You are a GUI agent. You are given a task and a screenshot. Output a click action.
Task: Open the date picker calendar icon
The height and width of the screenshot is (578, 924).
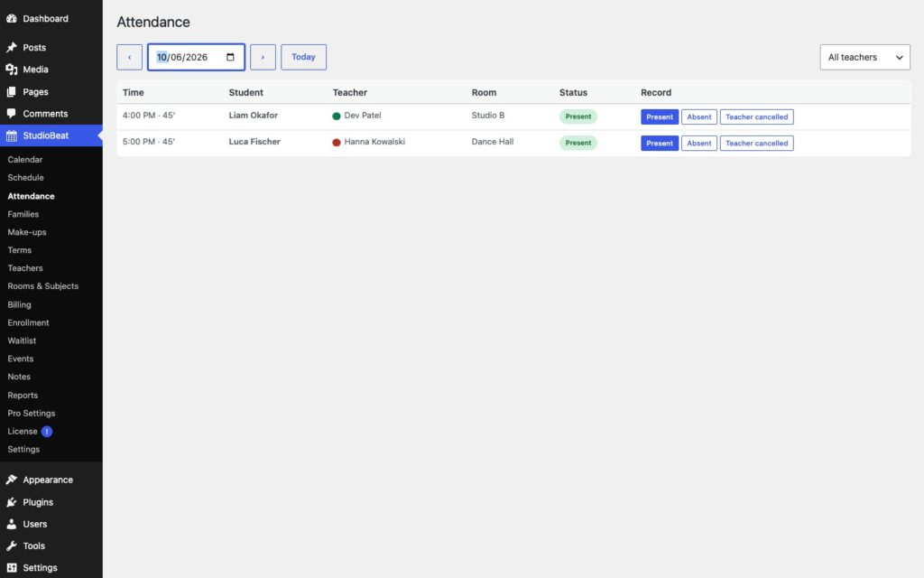pos(230,57)
